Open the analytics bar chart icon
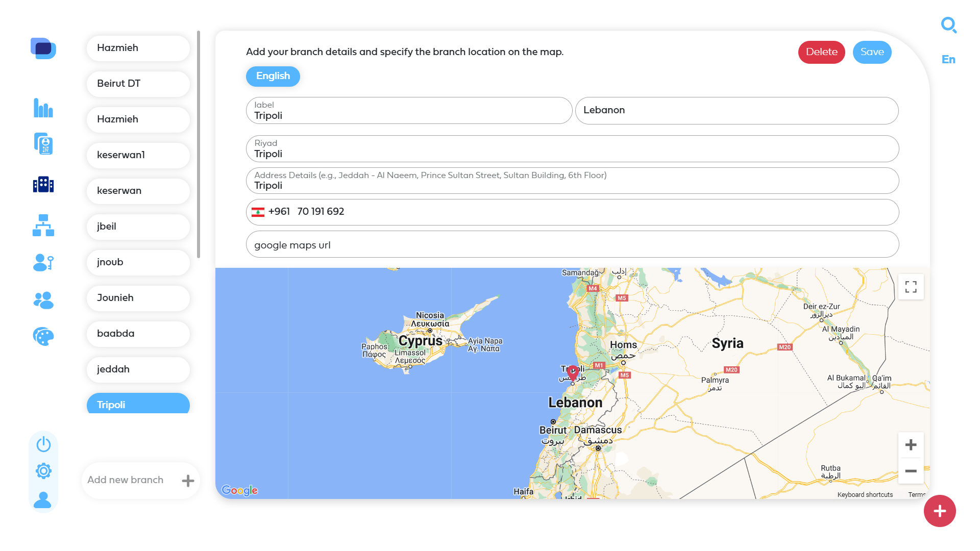The width and height of the screenshot is (980, 551). 43,108
